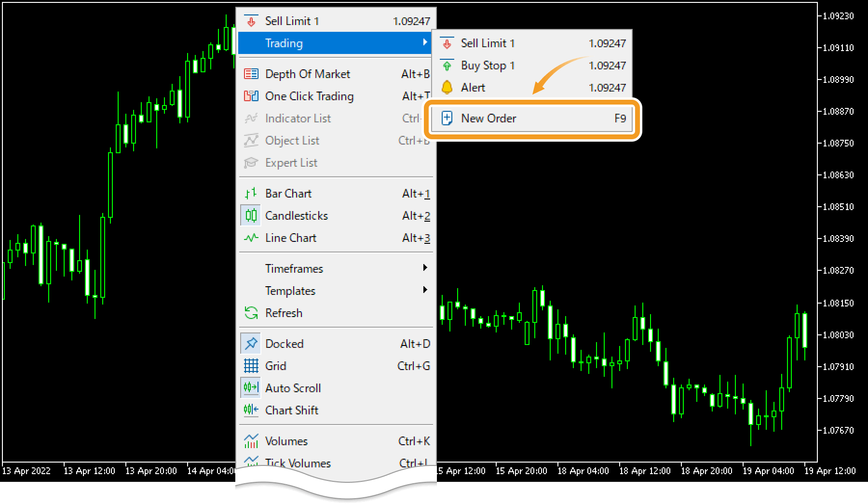Disable Auto Scroll
Viewport: 868px width, 504px height.
pyautogui.click(x=293, y=388)
